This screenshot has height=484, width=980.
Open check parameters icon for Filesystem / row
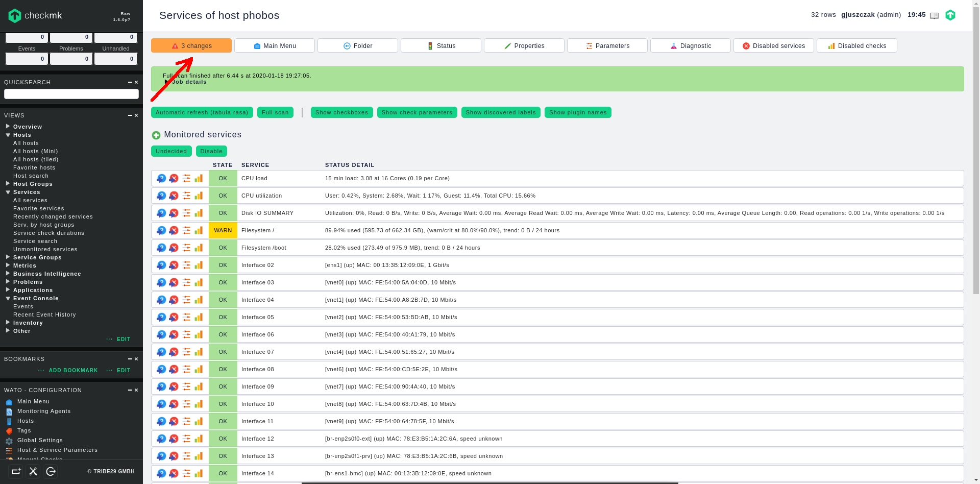click(187, 230)
